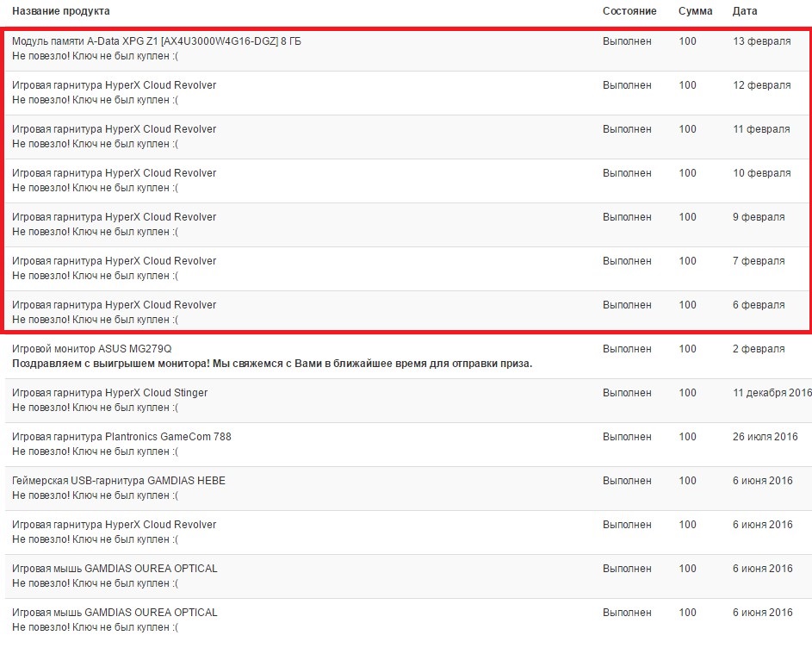This screenshot has width=812, height=654.
Task: Click the "9 февраля" date cell
Action: click(759, 217)
